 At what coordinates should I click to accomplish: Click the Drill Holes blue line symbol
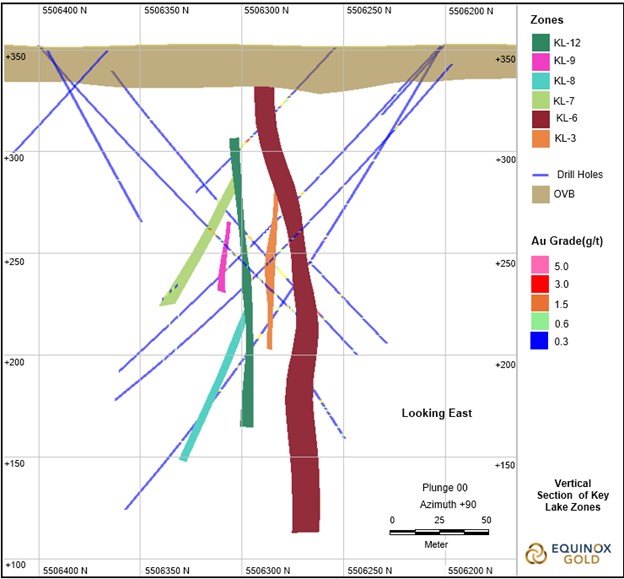coord(541,174)
